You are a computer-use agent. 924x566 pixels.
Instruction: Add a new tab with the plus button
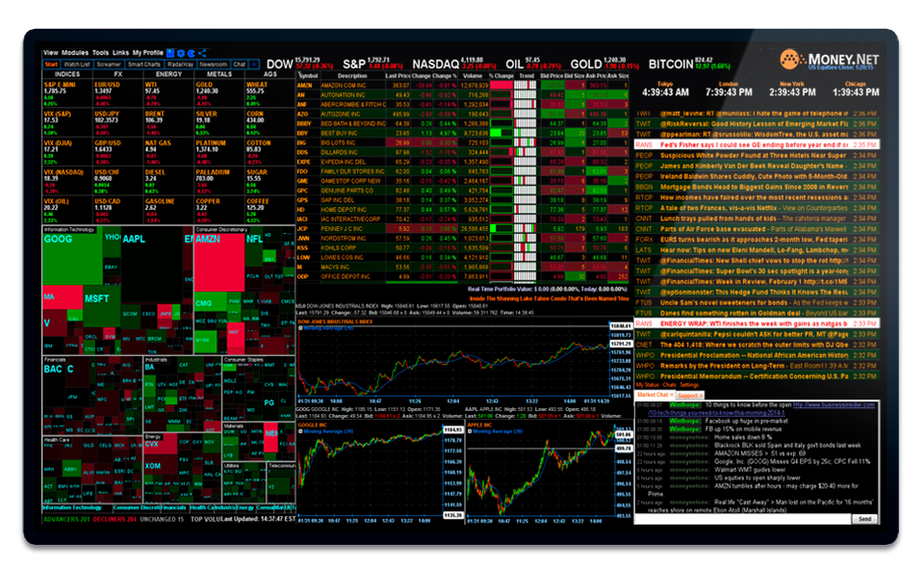point(254,64)
